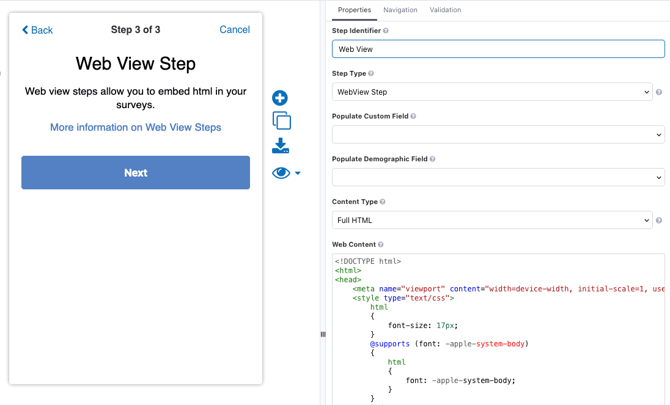Screen dimensions: 670x405
Task: Click help icon beside Web Content label
Action: pyautogui.click(x=381, y=244)
